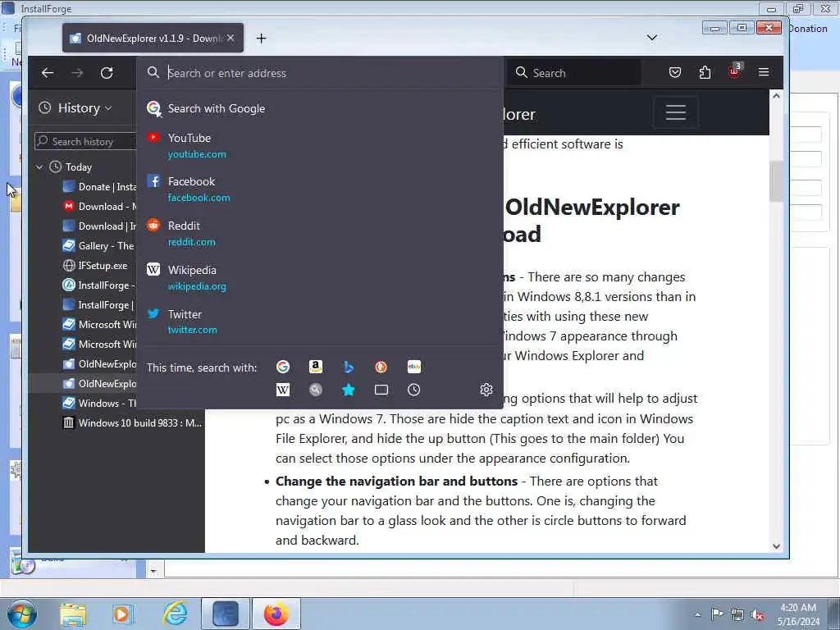Screen dimensions: 840x630
Task: Open the Extensions puzzle icon
Action: coord(705,72)
